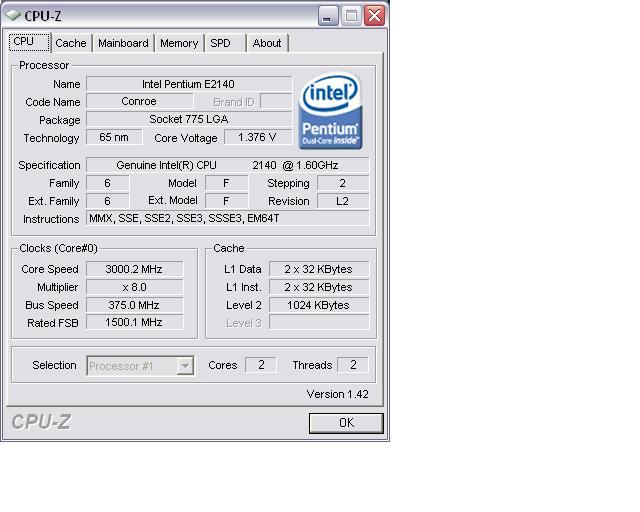The height and width of the screenshot is (512, 640).
Task: Click the empty Brand ID field
Action: click(276, 101)
